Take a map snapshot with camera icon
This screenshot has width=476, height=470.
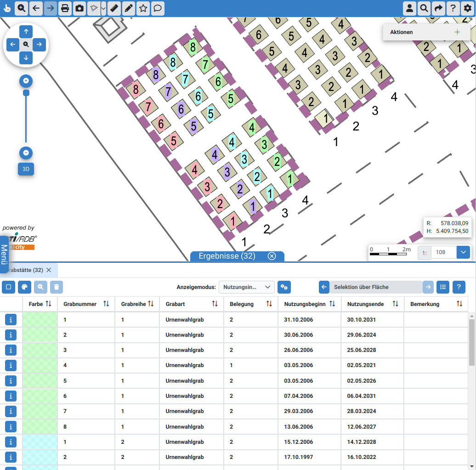point(79,8)
